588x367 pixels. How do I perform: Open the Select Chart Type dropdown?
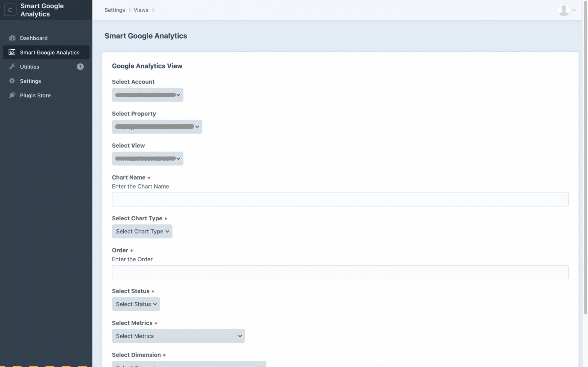142,232
